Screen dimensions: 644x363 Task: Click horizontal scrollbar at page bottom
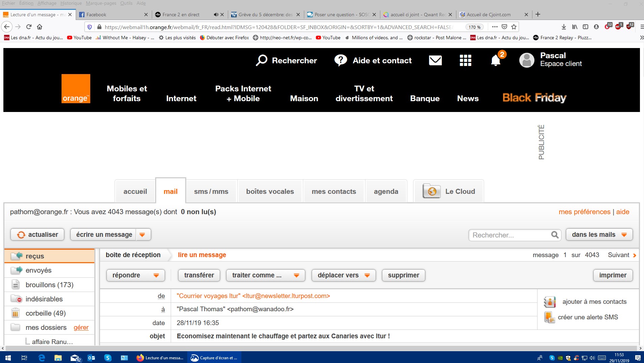(x=321, y=348)
